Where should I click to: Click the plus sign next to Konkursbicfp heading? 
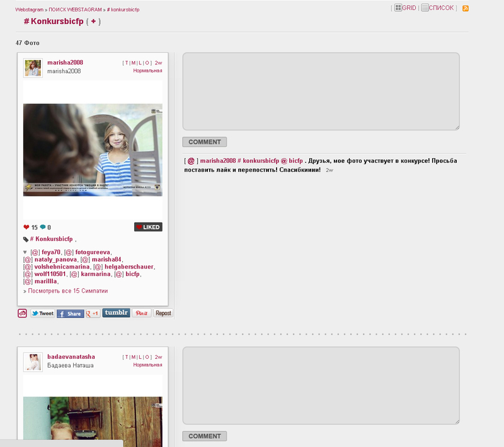coord(93,21)
